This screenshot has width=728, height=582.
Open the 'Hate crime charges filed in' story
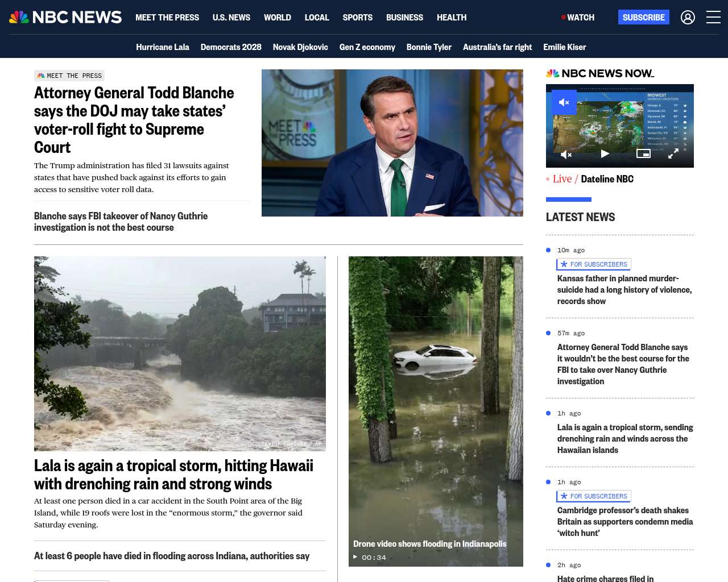pos(605,578)
